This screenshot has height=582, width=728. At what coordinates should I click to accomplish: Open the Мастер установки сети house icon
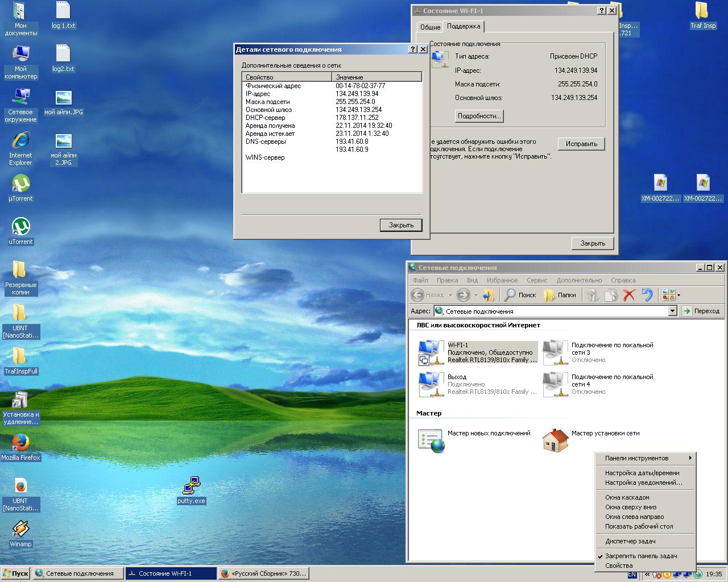pyautogui.click(x=555, y=440)
